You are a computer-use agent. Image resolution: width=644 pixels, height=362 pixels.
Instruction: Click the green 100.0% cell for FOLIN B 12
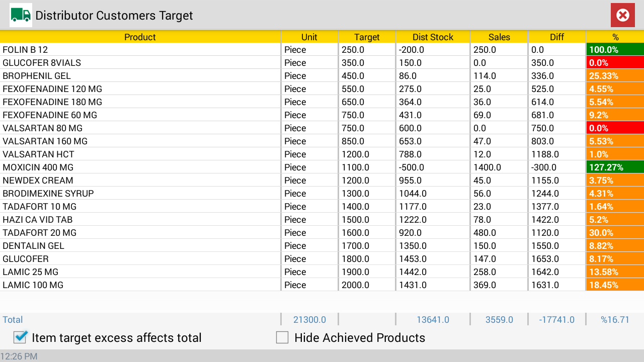tap(615, 49)
